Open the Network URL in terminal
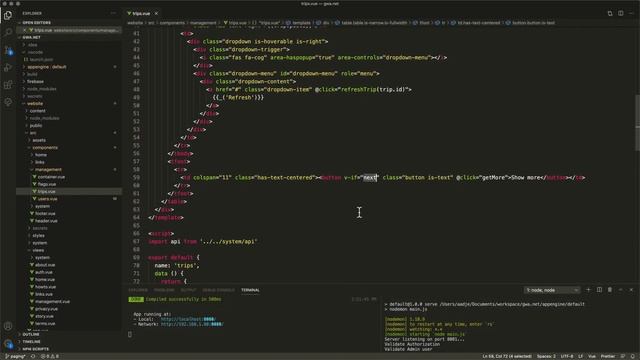 [192, 324]
